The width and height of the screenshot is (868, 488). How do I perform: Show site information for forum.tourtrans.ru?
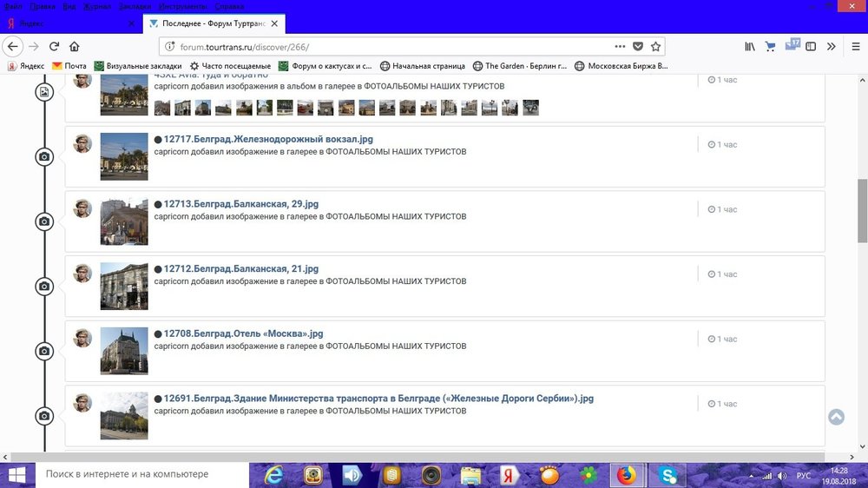pyautogui.click(x=170, y=47)
